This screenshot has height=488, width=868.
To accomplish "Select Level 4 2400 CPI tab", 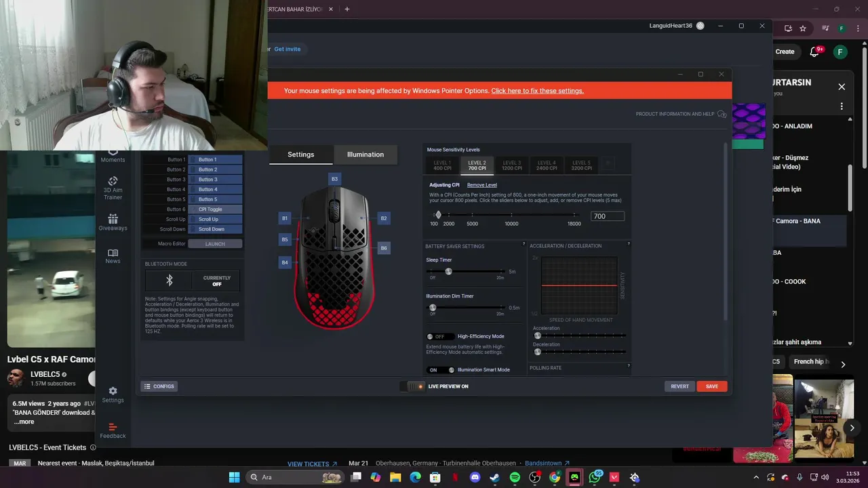I will 547,165.
